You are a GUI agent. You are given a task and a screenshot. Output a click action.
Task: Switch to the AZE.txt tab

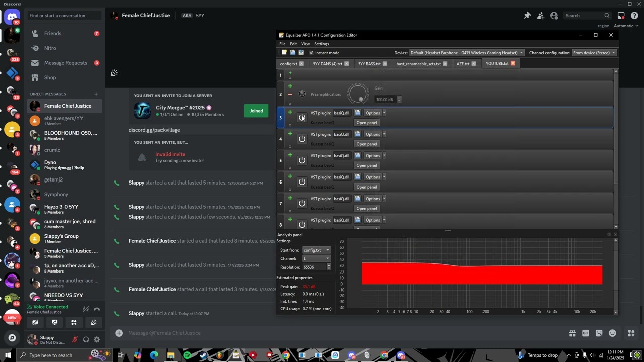(466, 64)
